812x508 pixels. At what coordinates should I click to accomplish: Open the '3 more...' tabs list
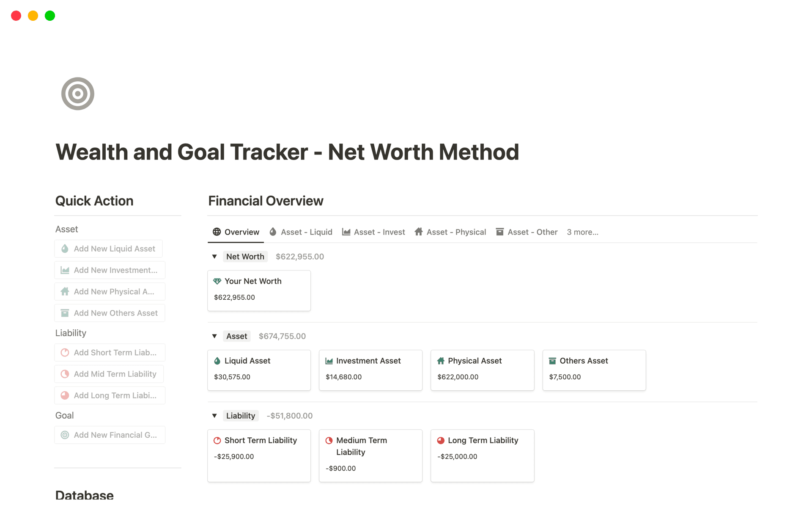pyautogui.click(x=583, y=232)
